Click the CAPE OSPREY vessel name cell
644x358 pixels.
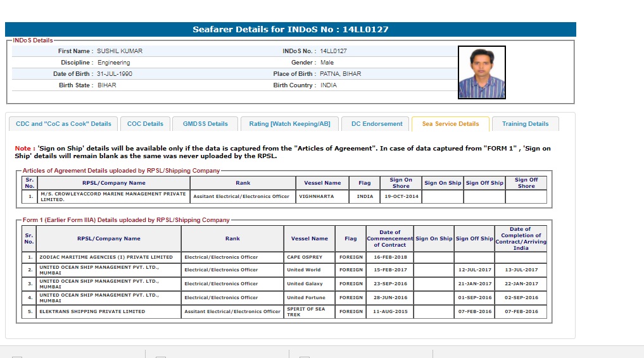(x=305, y=257)
